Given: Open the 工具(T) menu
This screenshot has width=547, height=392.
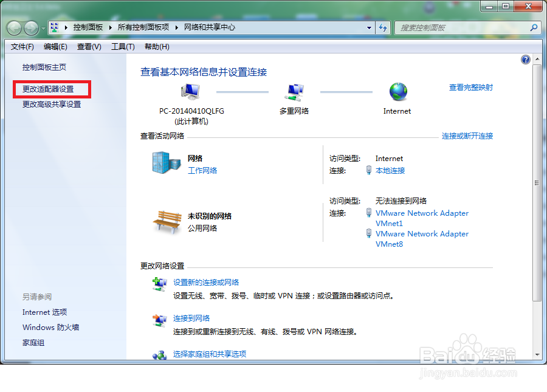Looking at the screenshot, I should [x=122, y=46].
